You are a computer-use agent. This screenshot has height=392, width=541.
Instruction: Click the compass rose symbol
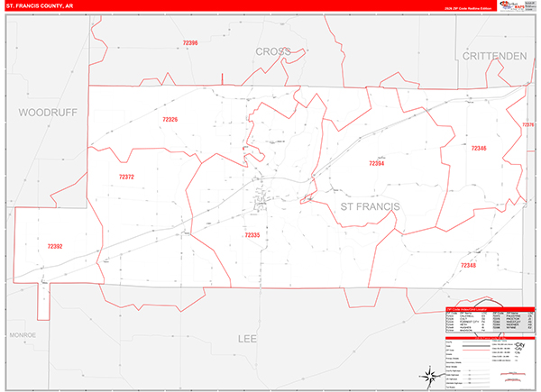pyautogui.click(x=429, y=376)
